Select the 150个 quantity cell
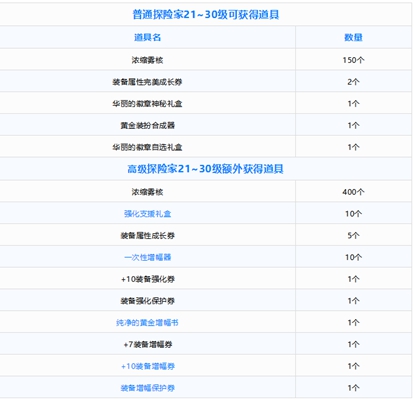 tap(353, 60)
